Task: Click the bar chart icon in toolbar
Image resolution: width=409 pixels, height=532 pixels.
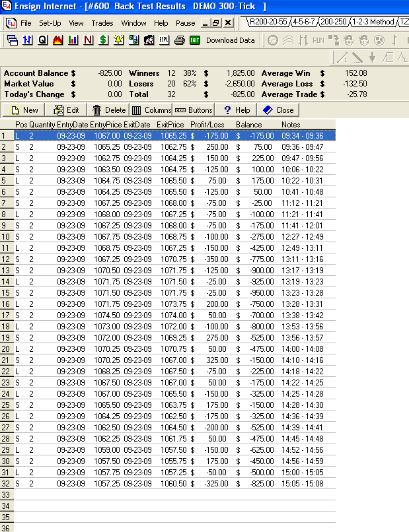Action: point(73,40)
